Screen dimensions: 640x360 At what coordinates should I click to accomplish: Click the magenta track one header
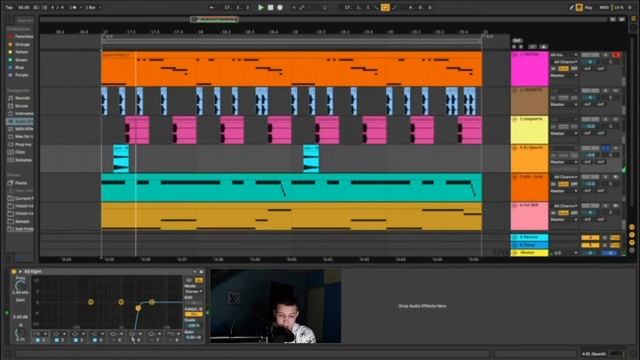click(529, 69)
